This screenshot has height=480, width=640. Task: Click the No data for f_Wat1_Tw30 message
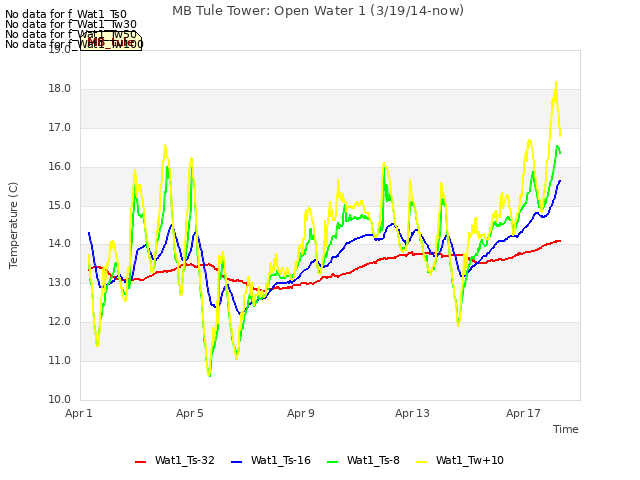pyautogui.click(x=71, y=24)
